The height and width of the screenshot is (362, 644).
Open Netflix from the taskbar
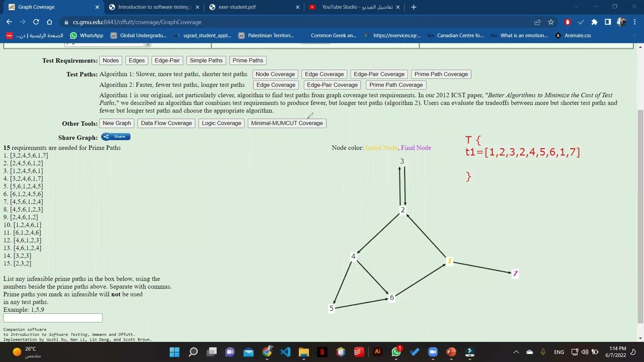[x=322, y=352]
